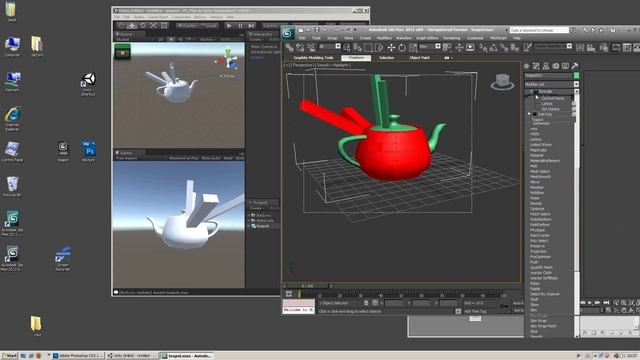Click the Modifier List dropdown arrow
640x360 pixels.
pyautogui.click(x=576, y=84)
